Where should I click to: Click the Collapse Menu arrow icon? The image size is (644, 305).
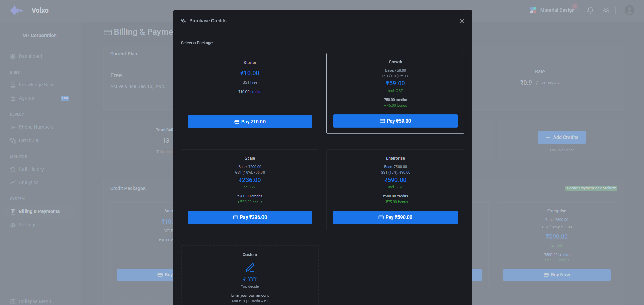click(x=13, y=302)
